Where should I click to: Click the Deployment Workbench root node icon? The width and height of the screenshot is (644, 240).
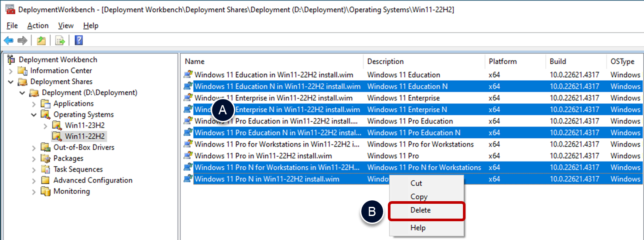coord(11,60)
